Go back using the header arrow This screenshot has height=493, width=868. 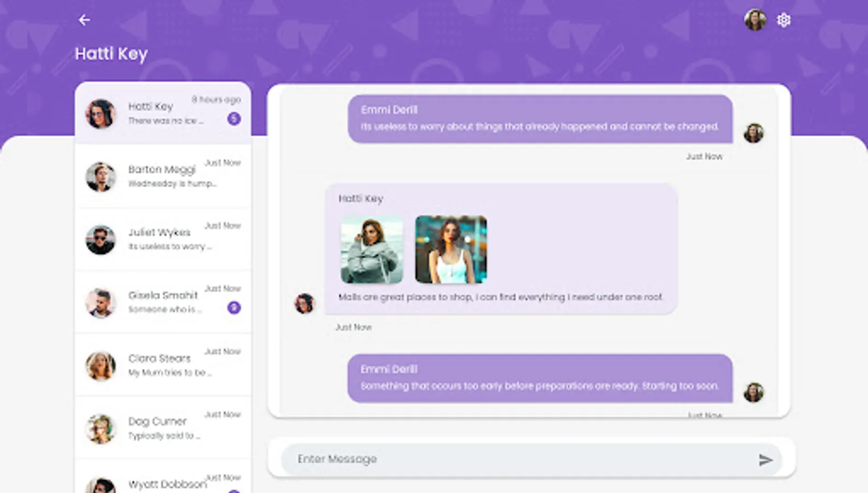[84, 20]
